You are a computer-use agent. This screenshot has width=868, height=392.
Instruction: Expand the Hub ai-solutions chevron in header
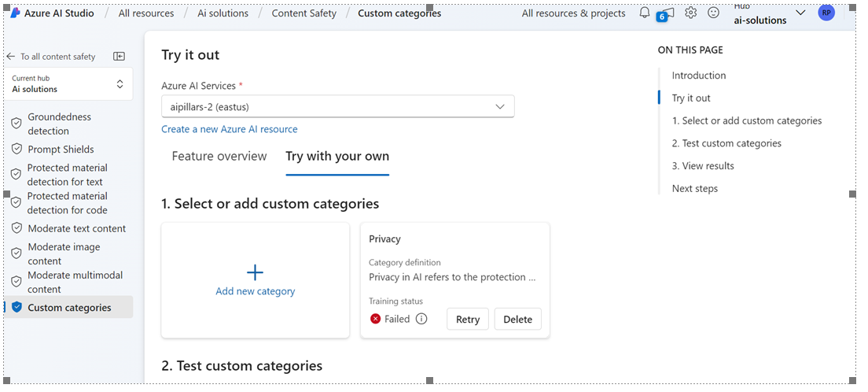click(x=800, y=13)
